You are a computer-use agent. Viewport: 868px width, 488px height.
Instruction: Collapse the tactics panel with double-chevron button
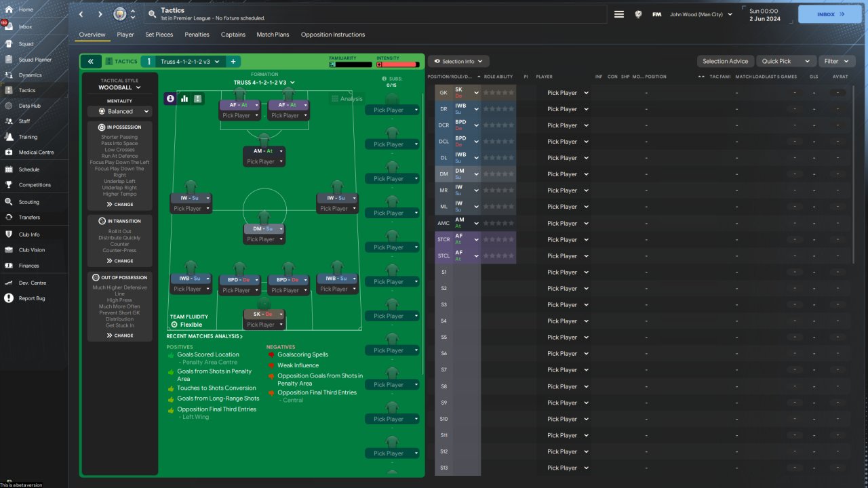pos(90,62)
